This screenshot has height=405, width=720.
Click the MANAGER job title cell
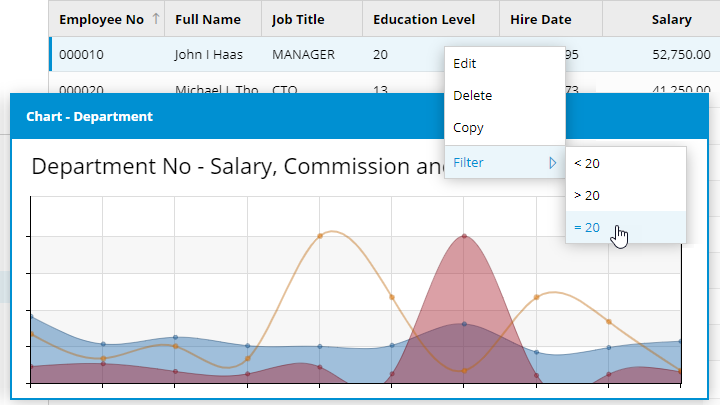[303, 55]
